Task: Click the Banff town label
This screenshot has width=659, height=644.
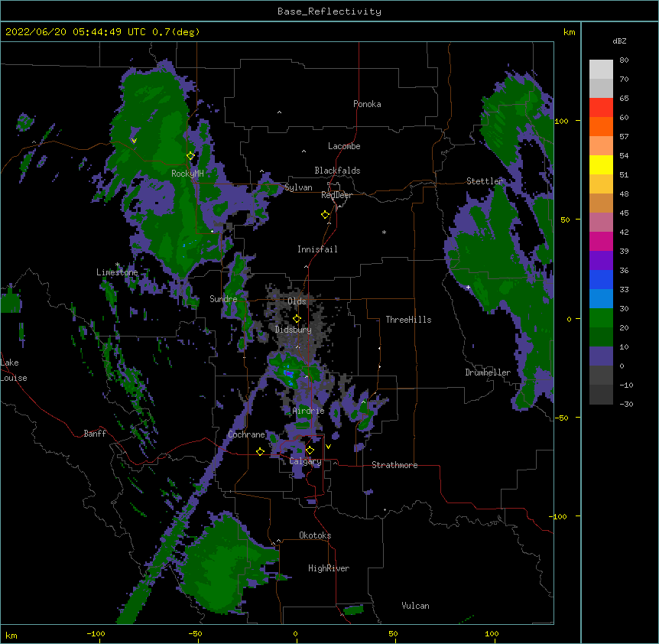Action: (x=95, y=434)
